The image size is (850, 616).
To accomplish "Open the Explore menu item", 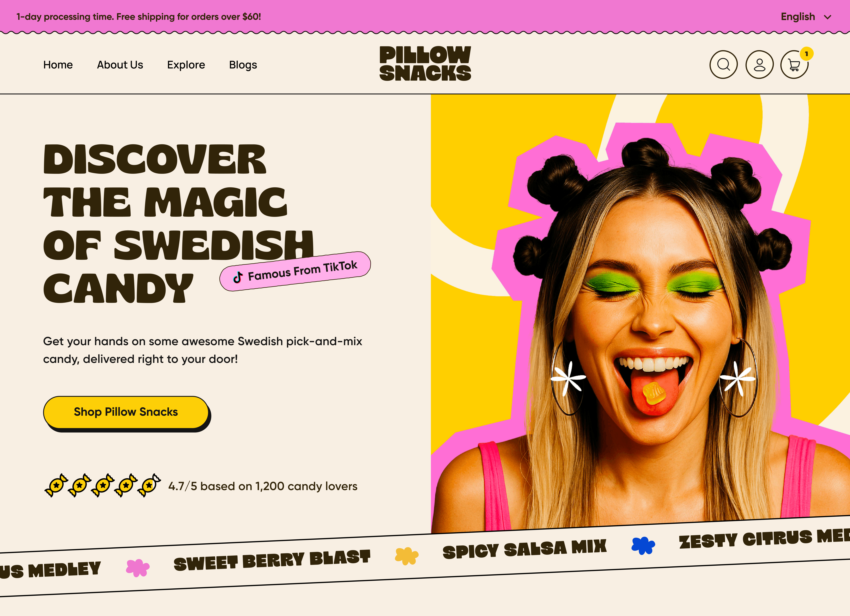I will (x=186, y=65).
